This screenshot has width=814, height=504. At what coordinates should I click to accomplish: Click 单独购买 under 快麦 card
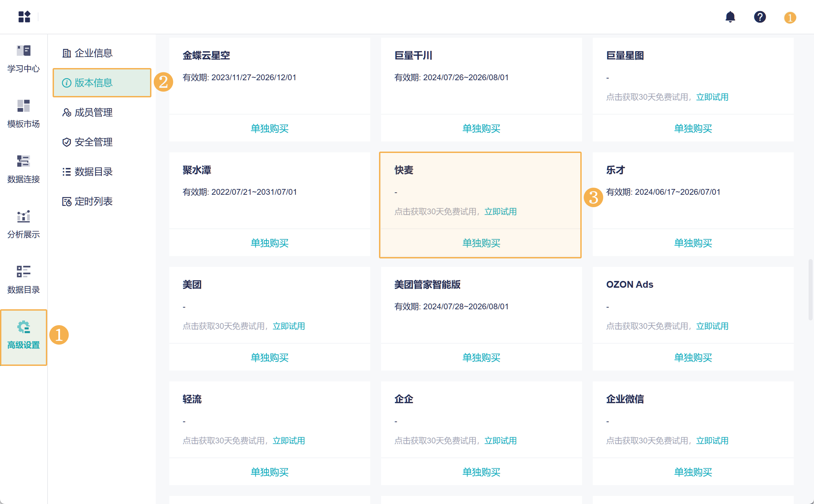point(481,243)
